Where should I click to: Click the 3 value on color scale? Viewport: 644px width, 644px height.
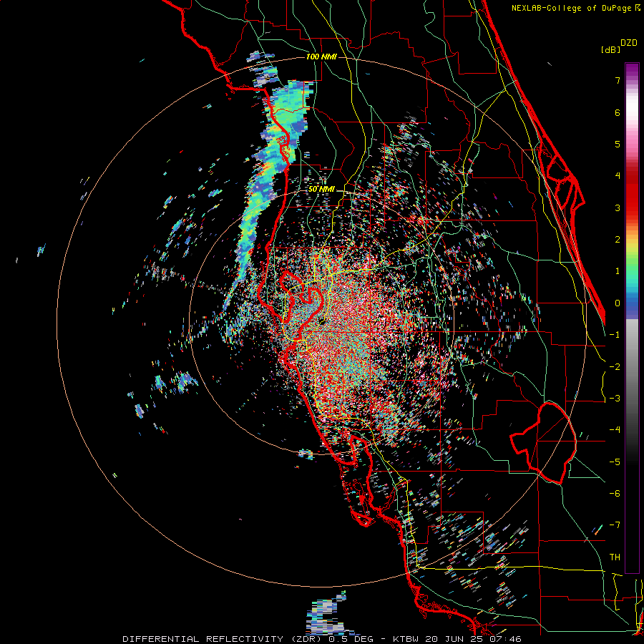(x=618, y=208)
